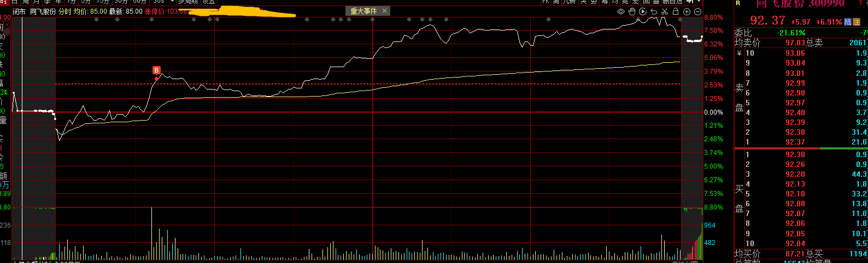This screenshot has height=263, width=868.
Task: Click the ¥ symbol in sell order panel
Action: (739, 53)
